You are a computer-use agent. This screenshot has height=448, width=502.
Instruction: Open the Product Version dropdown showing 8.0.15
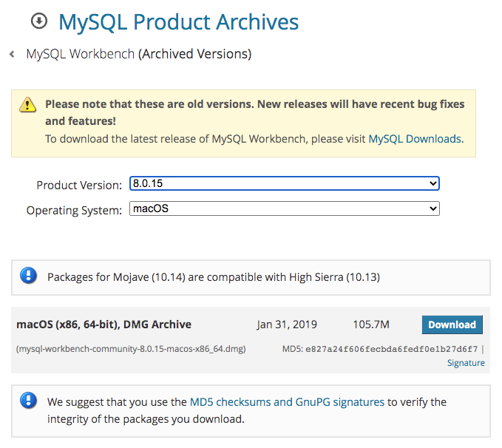click(x=284, y=183)
